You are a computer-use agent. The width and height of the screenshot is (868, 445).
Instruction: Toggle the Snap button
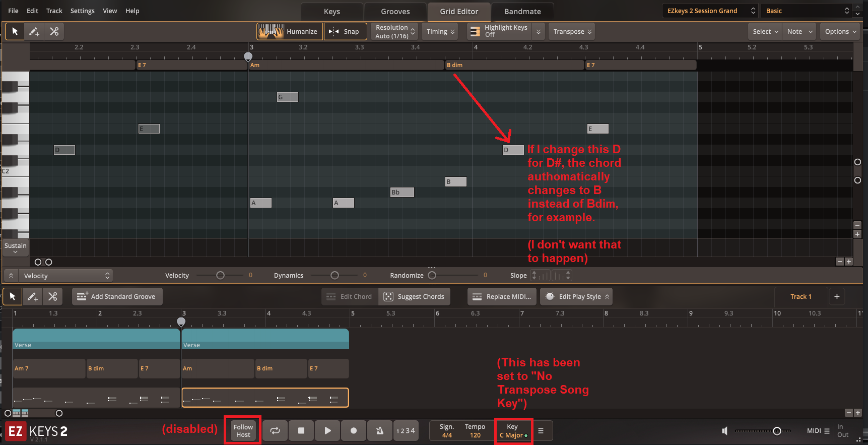coord(345,31)
